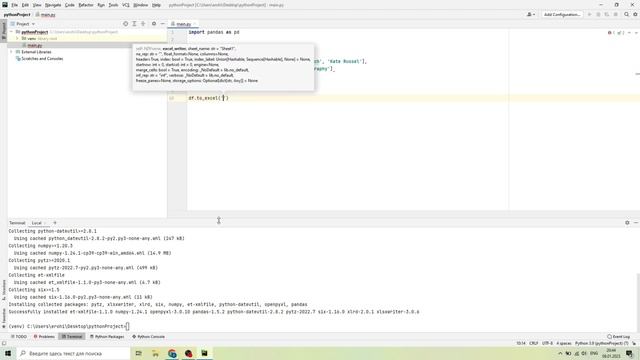Open Add Configuration dialog

click(562, 15)
